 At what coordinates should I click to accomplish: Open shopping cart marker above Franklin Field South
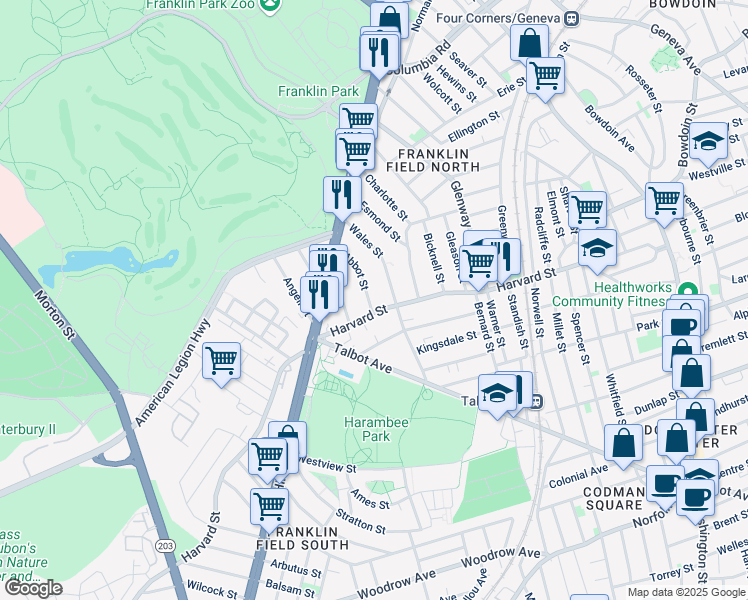click(270, 507)
